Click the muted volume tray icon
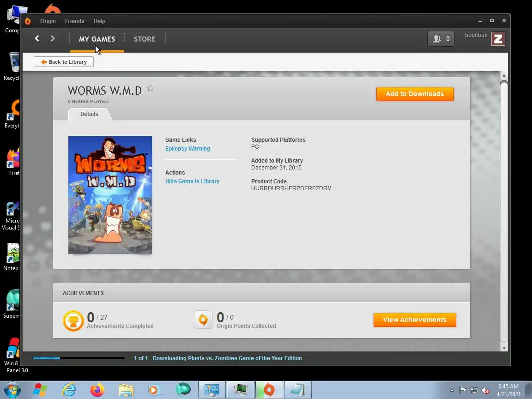This screenshot has width=532, height=399. (x=485, y=391)
